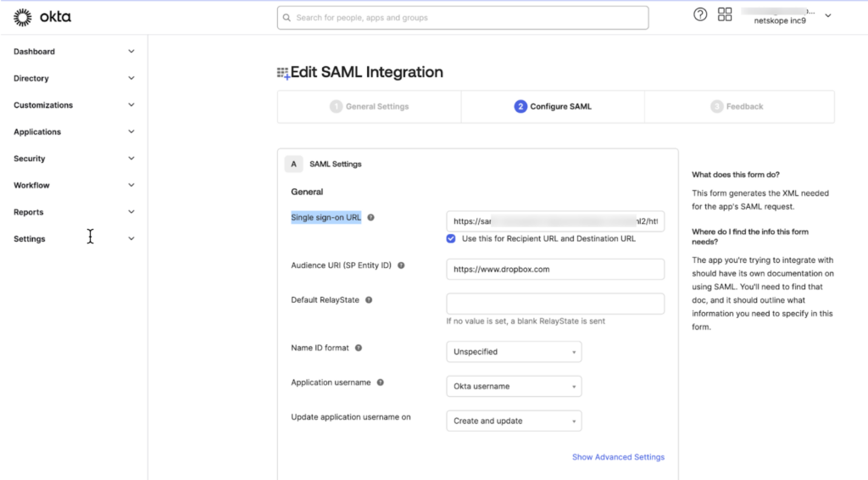868x480 pixels.
Task: Click Show Advanced Settings link
Action: coord(618,457)
